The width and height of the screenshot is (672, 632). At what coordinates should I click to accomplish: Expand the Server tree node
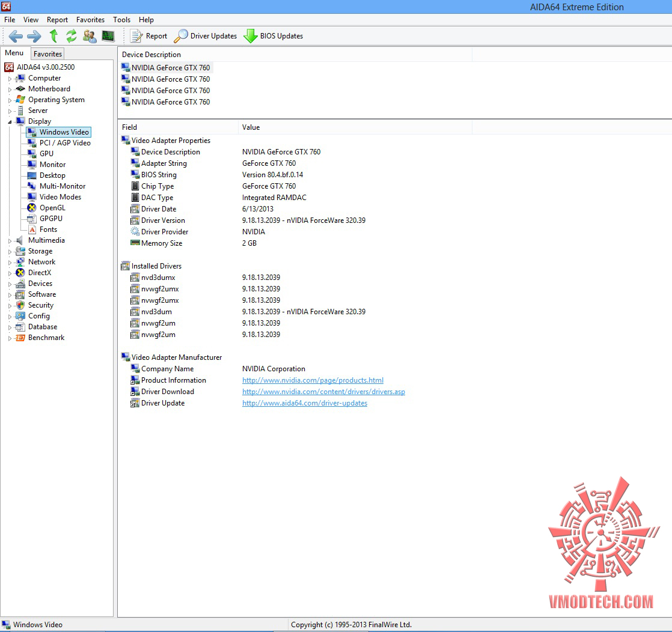pyautogui.click(x=10, y=111)
